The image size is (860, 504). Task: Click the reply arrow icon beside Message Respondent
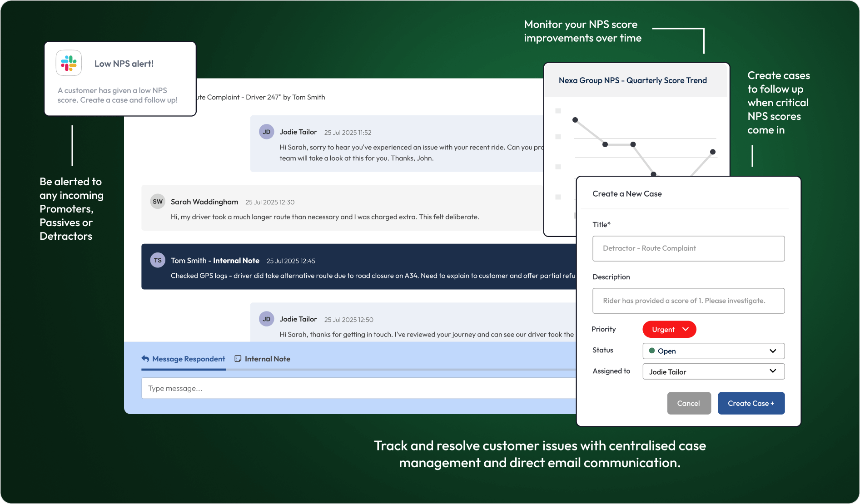point(145,359)
